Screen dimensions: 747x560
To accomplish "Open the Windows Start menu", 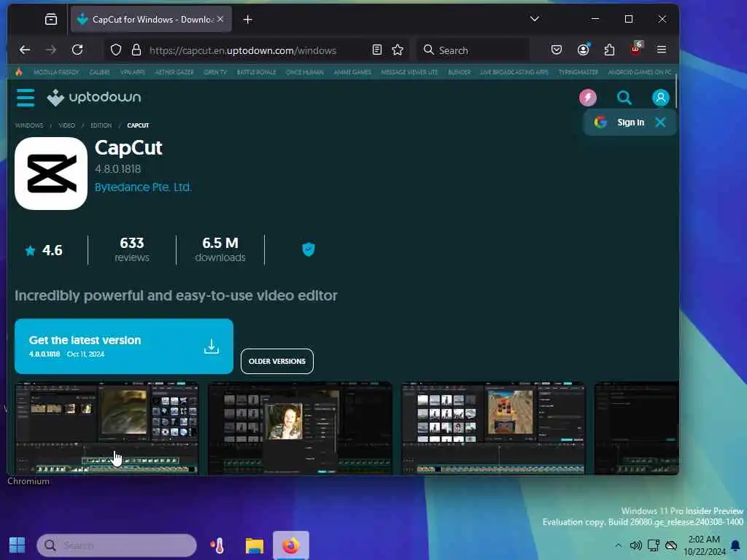I will pyautogui.click(x=18, y=545).
